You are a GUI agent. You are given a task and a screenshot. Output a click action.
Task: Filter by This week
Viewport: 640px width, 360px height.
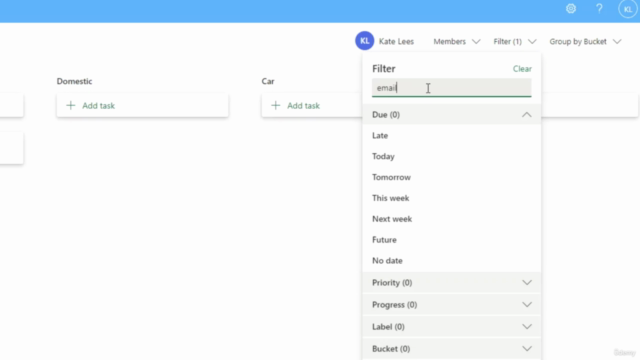point(390,198)
